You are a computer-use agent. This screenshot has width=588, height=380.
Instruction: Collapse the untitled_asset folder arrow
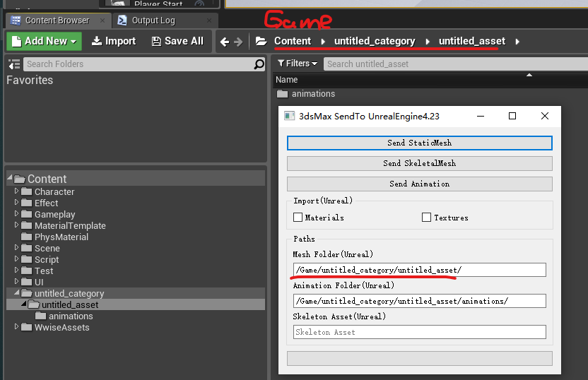pyautogui.click(x=24, y=304)
